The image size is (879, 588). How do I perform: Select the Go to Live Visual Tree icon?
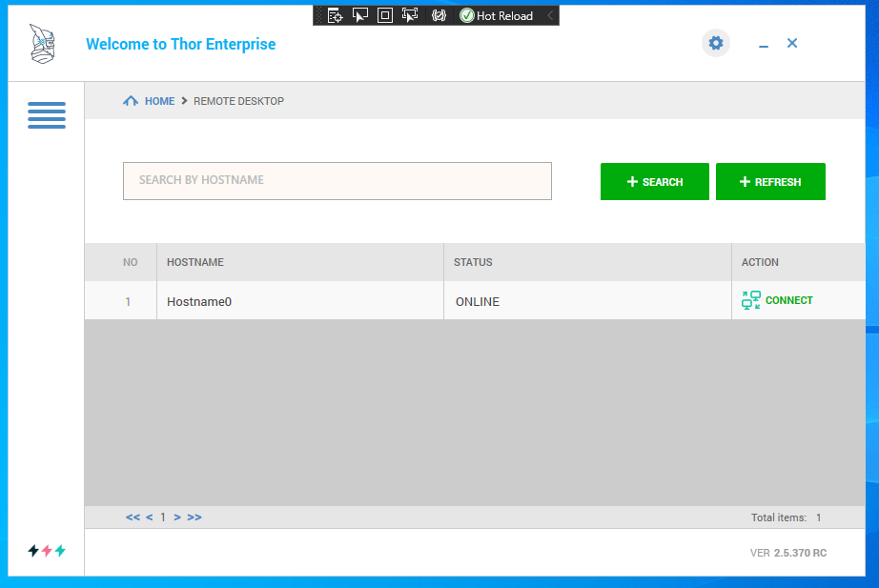click(337, 15)
